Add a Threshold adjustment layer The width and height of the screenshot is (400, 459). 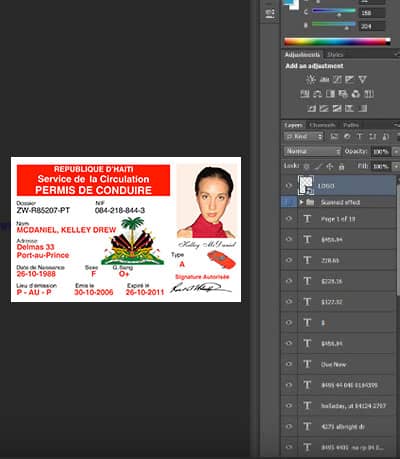pos(337,108)
